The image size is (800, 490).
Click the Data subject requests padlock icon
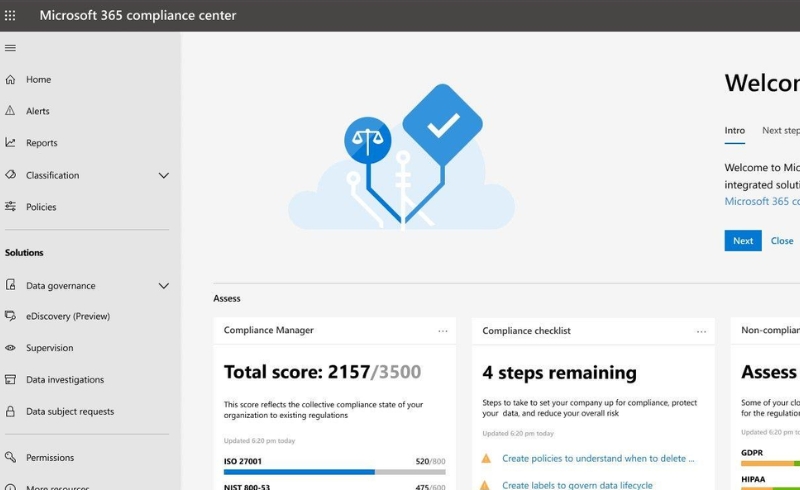pos(10,411)
